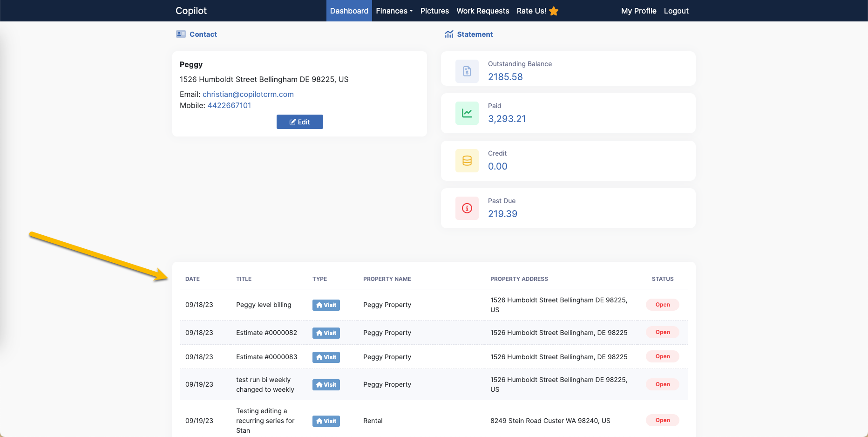
Task: Click the Statement section heading
Action: click(x=475, y=34)
